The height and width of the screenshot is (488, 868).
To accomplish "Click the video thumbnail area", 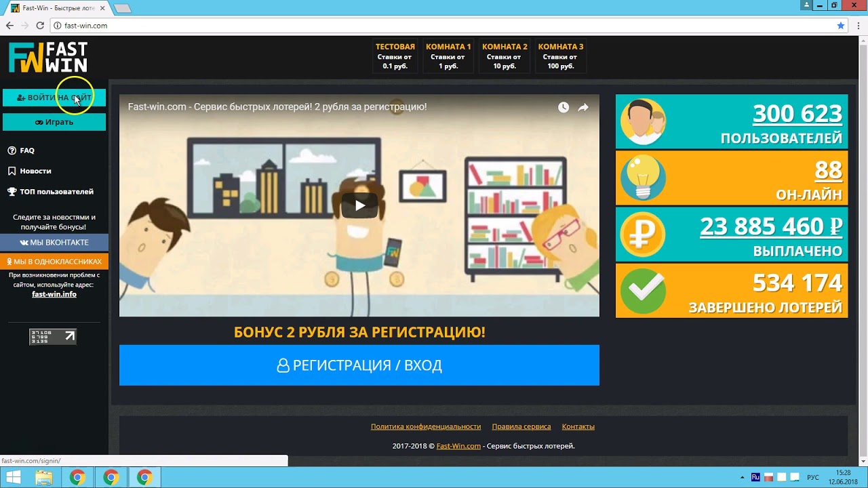I will click(x=359, y=205).
